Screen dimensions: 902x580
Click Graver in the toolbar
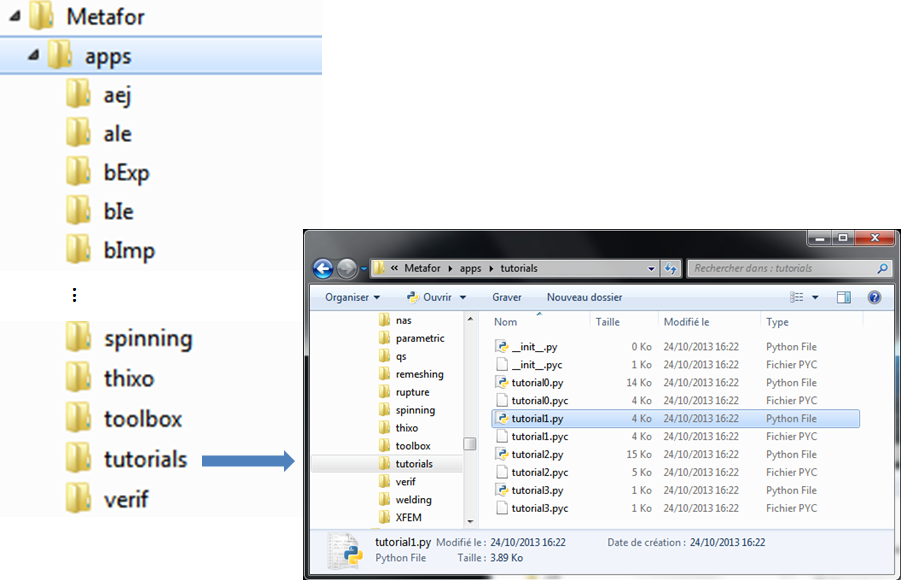pos(507,297)
